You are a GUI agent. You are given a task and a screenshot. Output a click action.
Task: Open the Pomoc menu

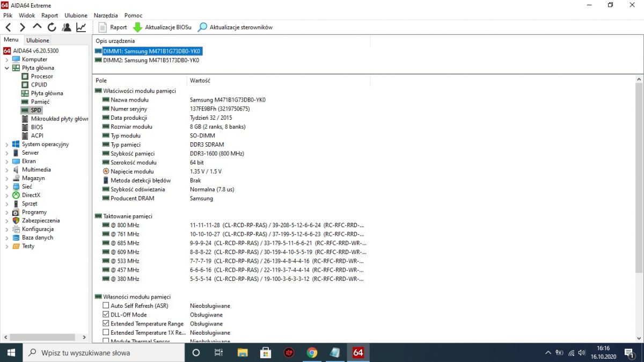[x=133, y=16]
